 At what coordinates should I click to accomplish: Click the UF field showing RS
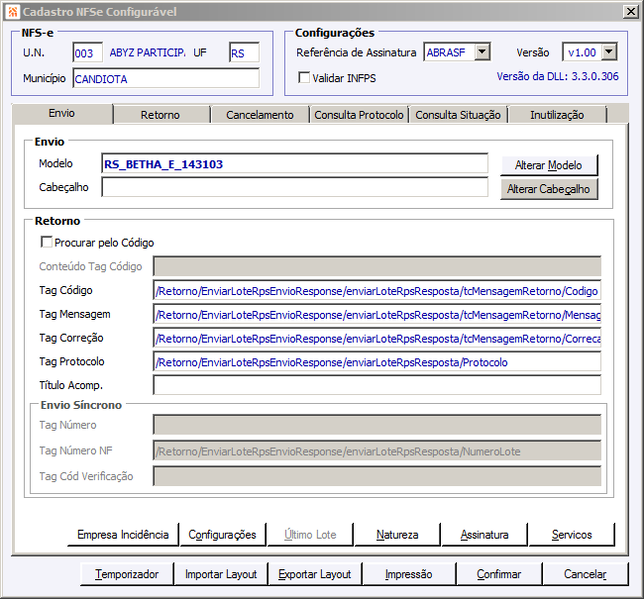tap(244, 53)
